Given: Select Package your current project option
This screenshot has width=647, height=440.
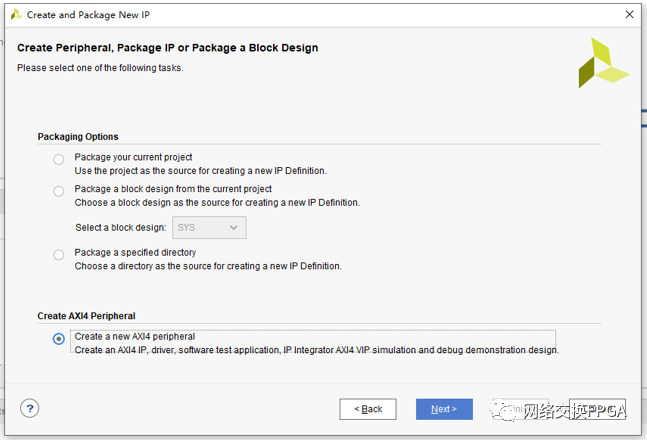Looking at the screenshot, I should click(59, 159).
